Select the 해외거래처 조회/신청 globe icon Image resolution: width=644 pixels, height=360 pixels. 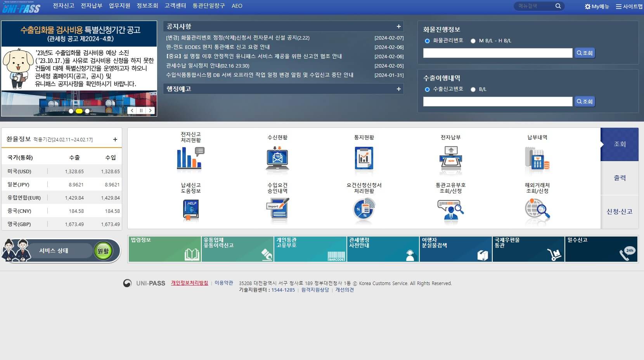pos(537,210)
